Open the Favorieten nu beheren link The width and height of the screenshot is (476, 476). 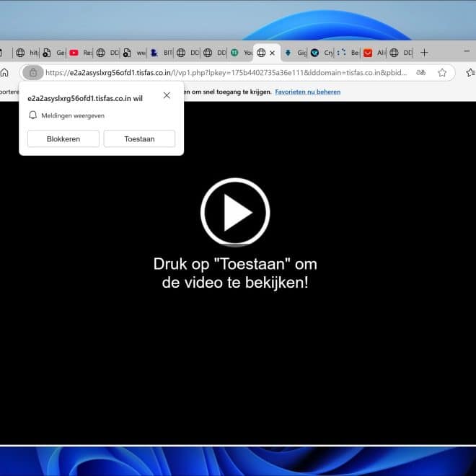point(307,92)
